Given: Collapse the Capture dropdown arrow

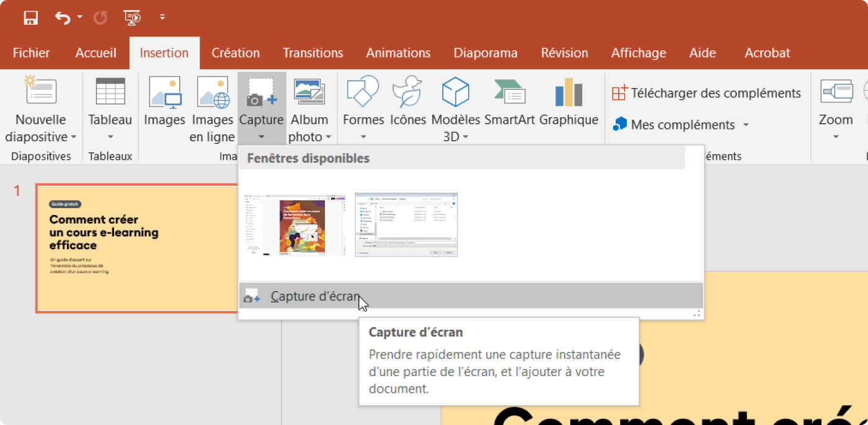Looking at the screenshot, I should 262,137.
